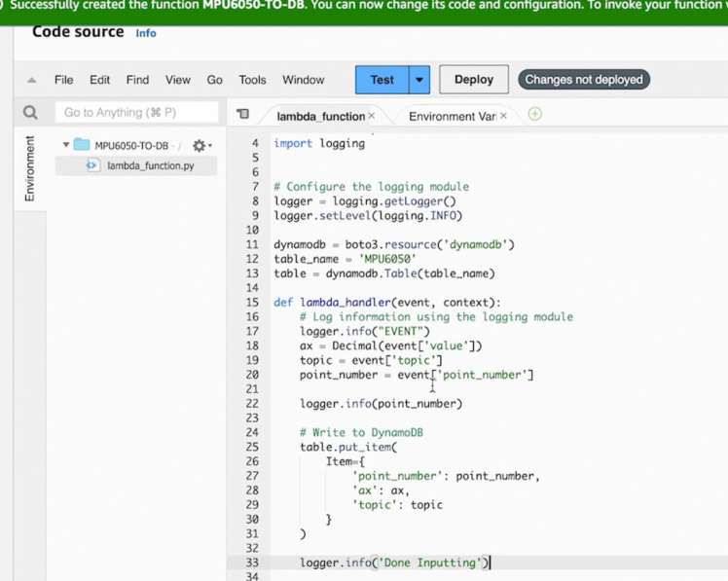Open the Code source Info link
This screenshot has height=581, width=728.
146,33
